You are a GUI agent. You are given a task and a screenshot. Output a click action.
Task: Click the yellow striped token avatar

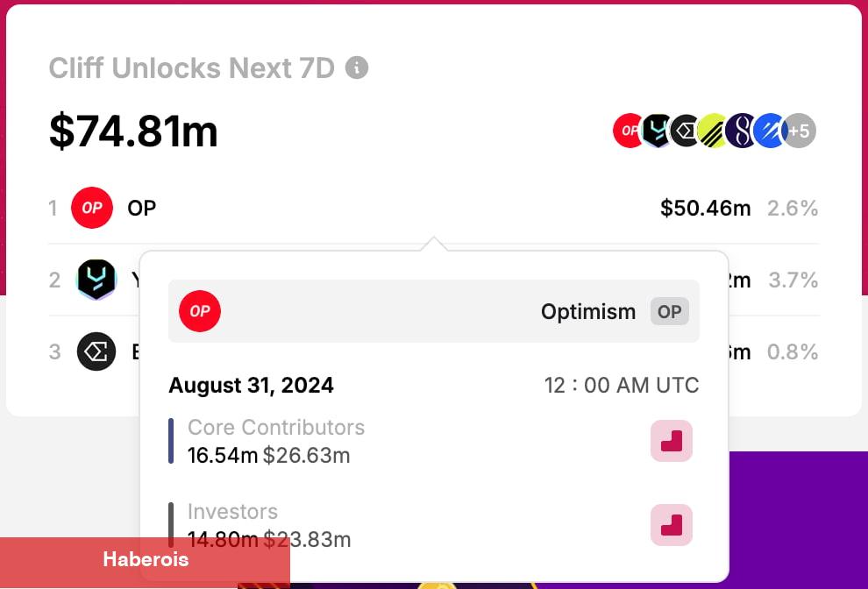click(713, 131)
